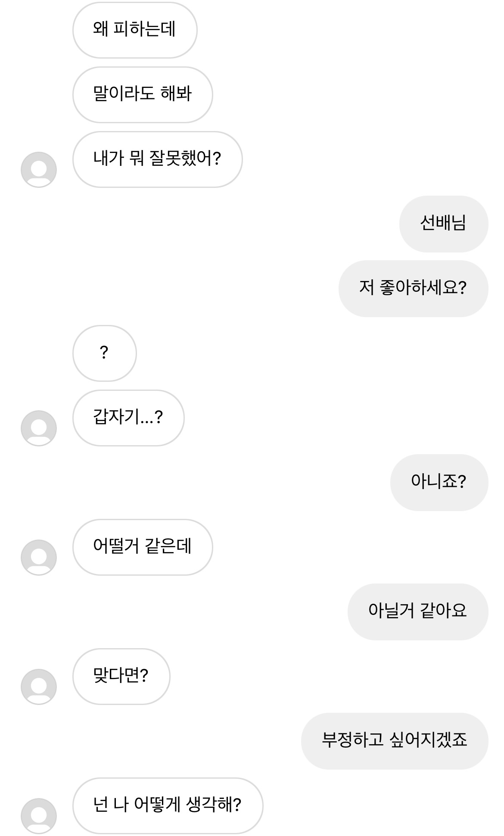Tap the '맞다면?' received message
This screenshot has height=836, width=504.
coord(121,676)
